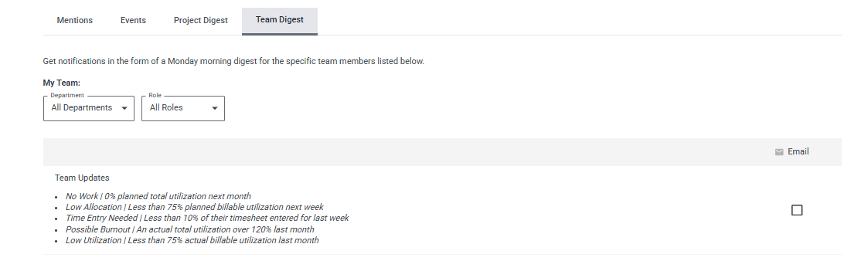Open the Events tab

pyautogui.click(x=133, y=20)
